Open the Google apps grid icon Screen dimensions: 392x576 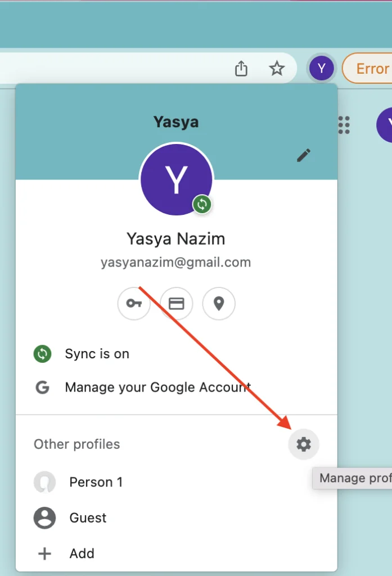click(344, 125)
